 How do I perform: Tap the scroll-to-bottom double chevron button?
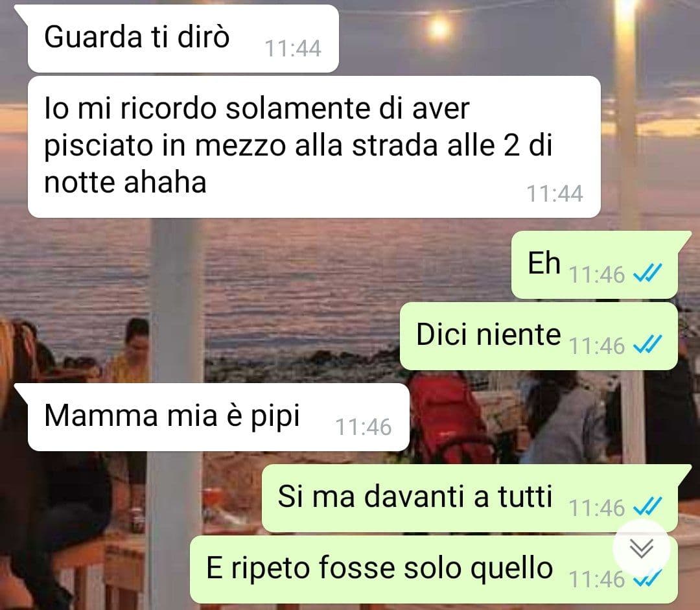[642, 548]
